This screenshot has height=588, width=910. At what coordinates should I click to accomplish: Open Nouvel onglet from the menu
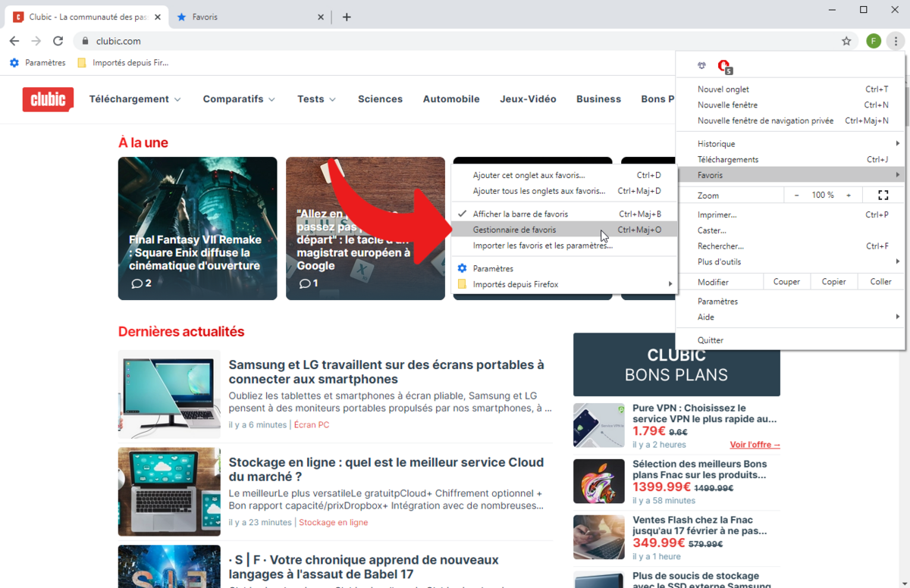pyautogui.click(x=790, y=89)
